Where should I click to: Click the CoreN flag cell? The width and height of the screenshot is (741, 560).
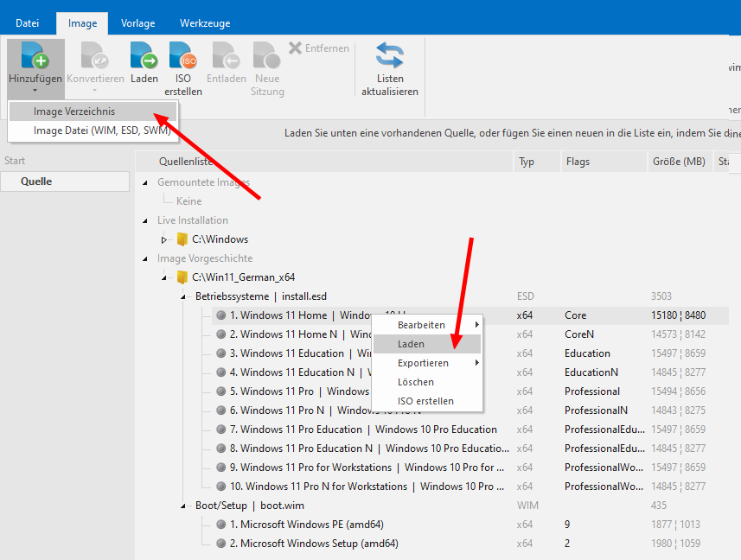[x=579, y=334]
